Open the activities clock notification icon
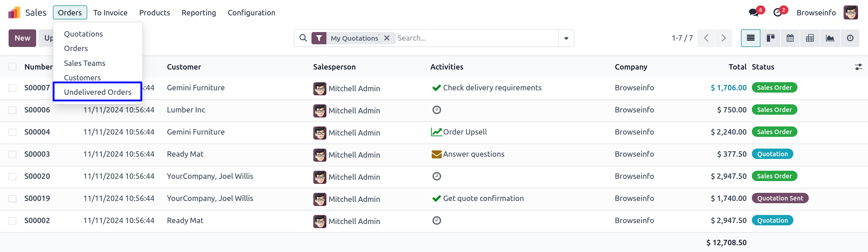This screenshot has width=868, height=252. (x=778, y=13)
